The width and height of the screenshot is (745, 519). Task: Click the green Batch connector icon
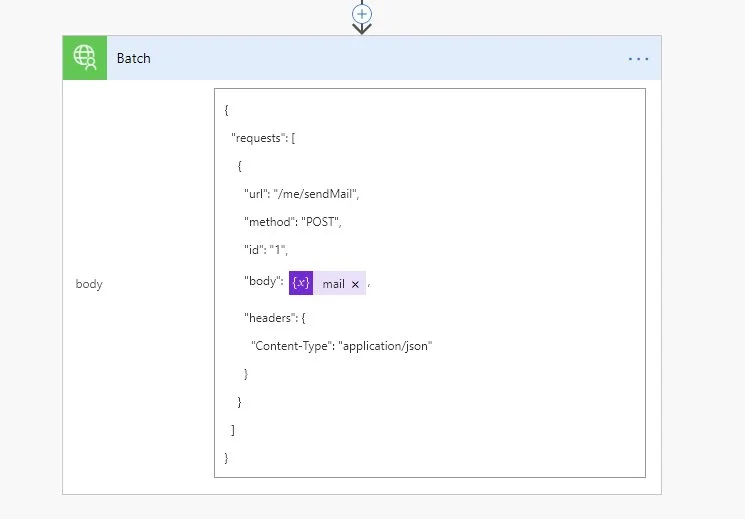85,58
